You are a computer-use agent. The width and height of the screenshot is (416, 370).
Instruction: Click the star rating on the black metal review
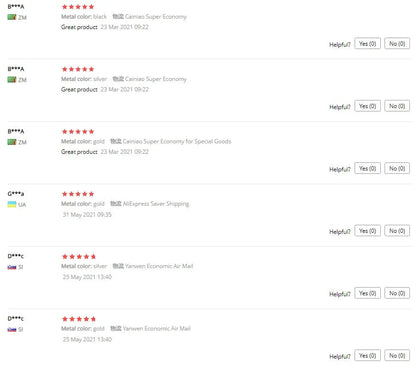tap(78, 7)
